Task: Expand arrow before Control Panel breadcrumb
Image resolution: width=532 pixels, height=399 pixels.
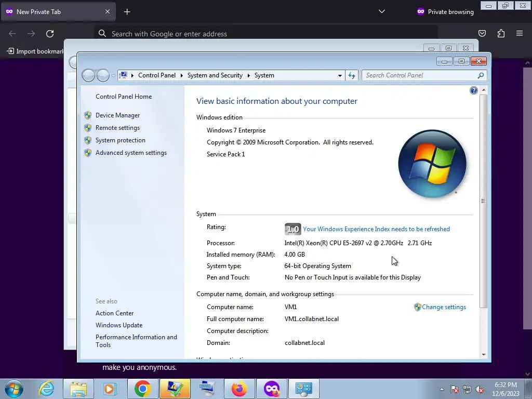Action: (x=132, y=75)
